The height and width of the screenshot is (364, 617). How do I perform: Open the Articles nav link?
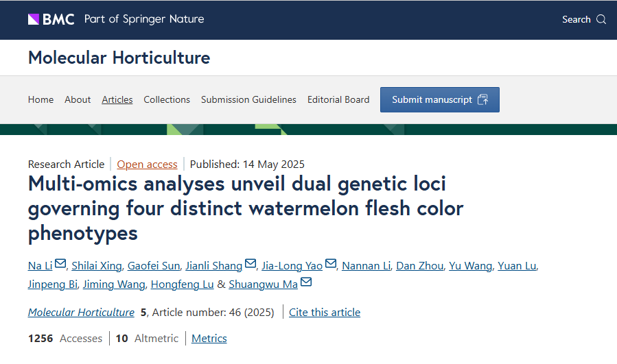tap(117, 99)
